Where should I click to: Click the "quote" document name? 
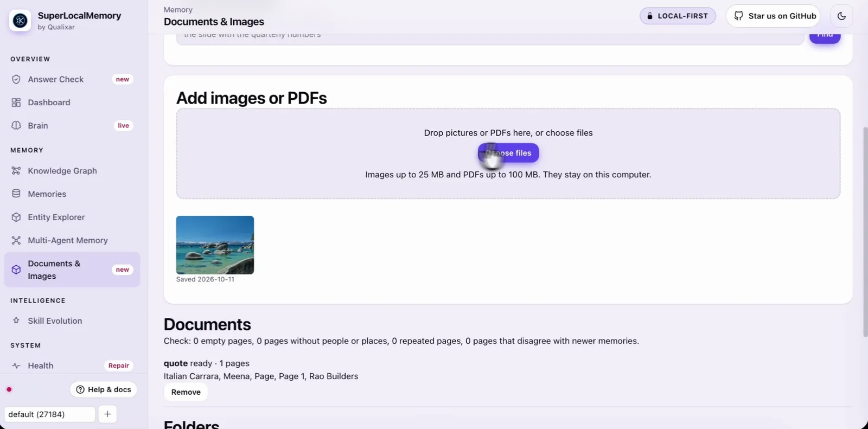[x=176, y=363]
